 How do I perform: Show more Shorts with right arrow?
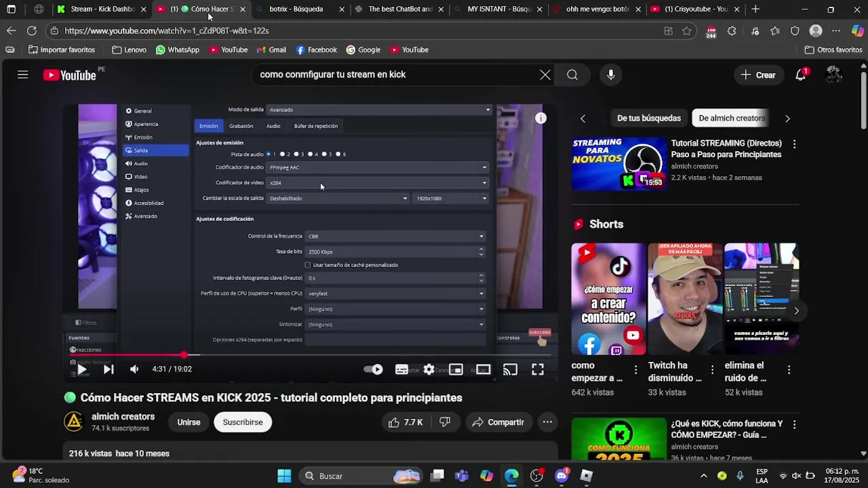click(796, 310)
